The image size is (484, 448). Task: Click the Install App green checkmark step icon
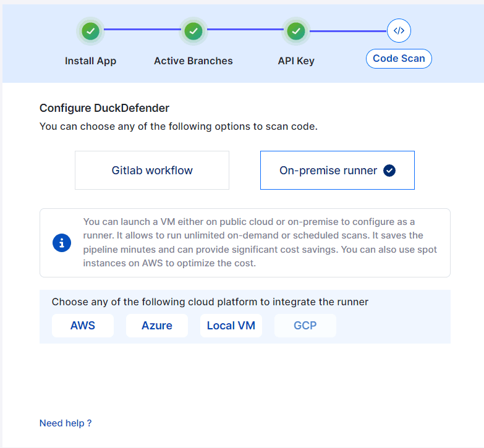click(x=90, y=31)
